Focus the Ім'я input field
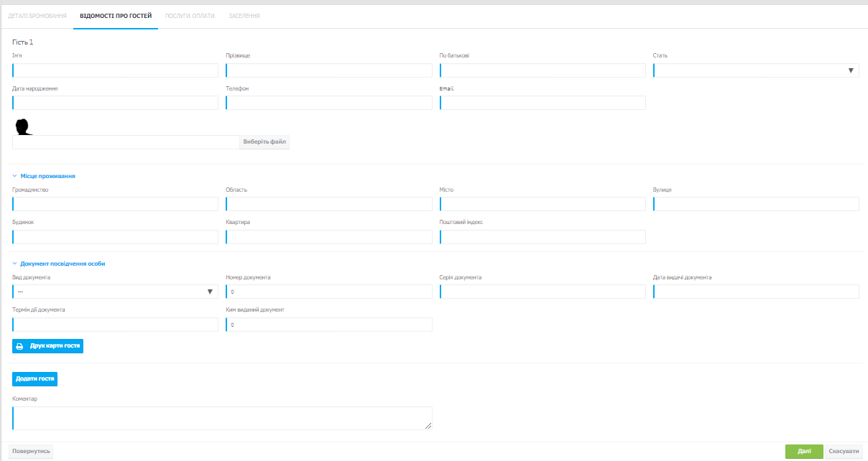The width and height of the screenshot is (868, 461). 115,70
